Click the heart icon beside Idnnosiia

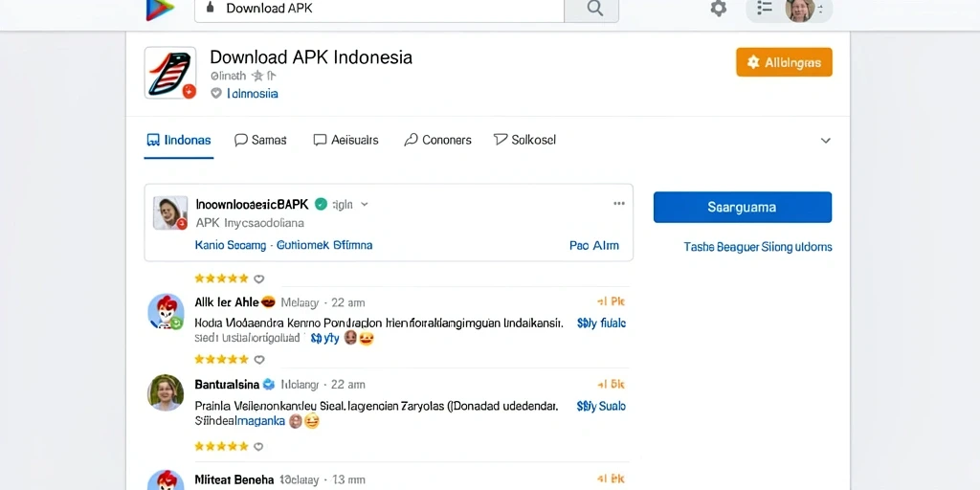coord(216,93)
